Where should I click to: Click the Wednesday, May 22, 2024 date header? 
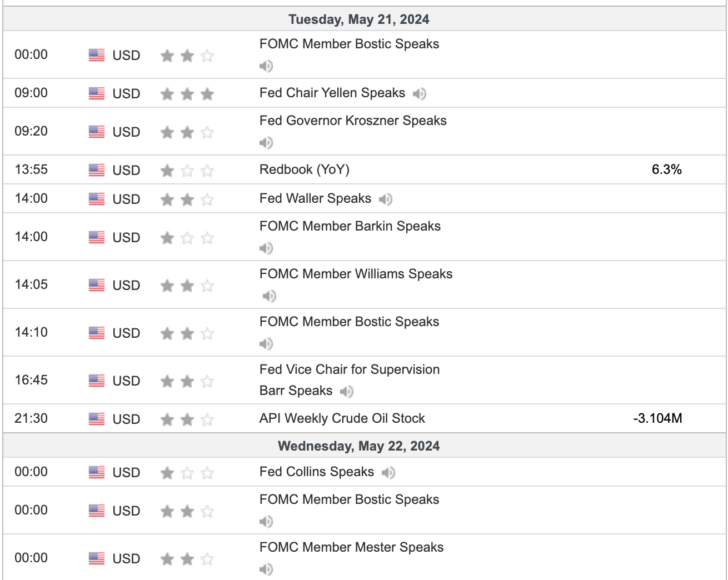tap(359, 446)
